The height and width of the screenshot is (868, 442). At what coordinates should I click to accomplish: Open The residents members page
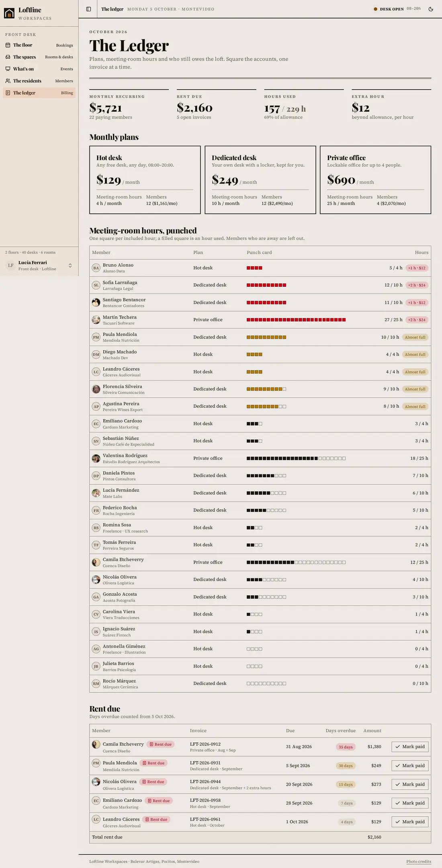click(x=39, y=81)
